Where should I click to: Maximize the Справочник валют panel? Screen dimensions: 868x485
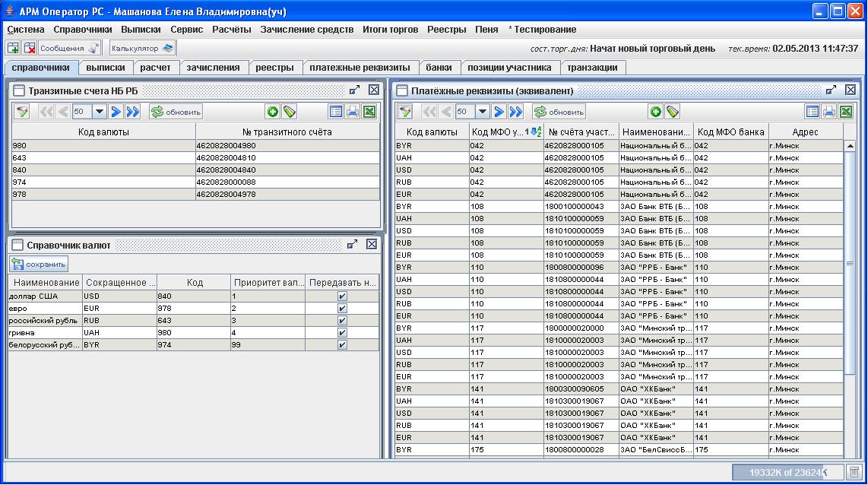pyautogui.click(x=353, y=245)
